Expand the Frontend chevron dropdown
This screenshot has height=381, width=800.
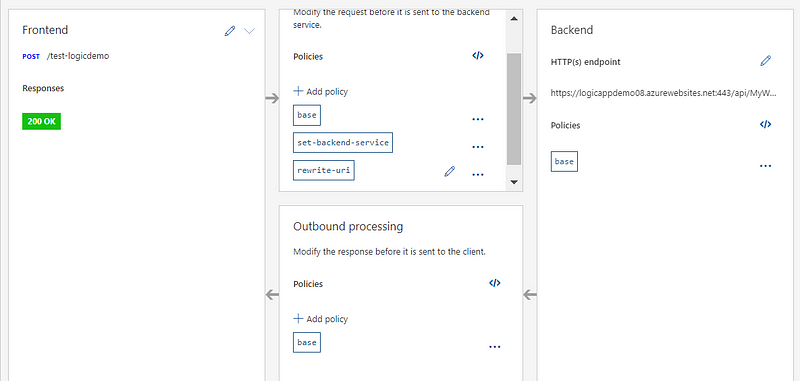point(249,31)
